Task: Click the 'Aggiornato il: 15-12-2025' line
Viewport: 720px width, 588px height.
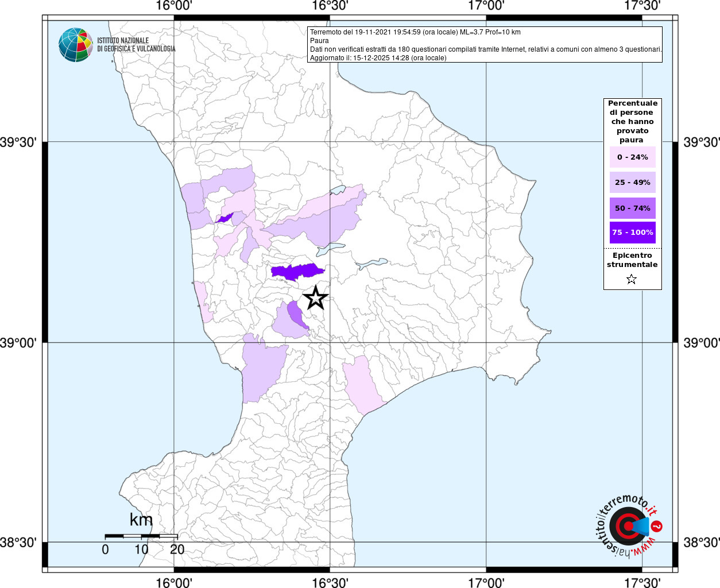Action: point(378,58)
